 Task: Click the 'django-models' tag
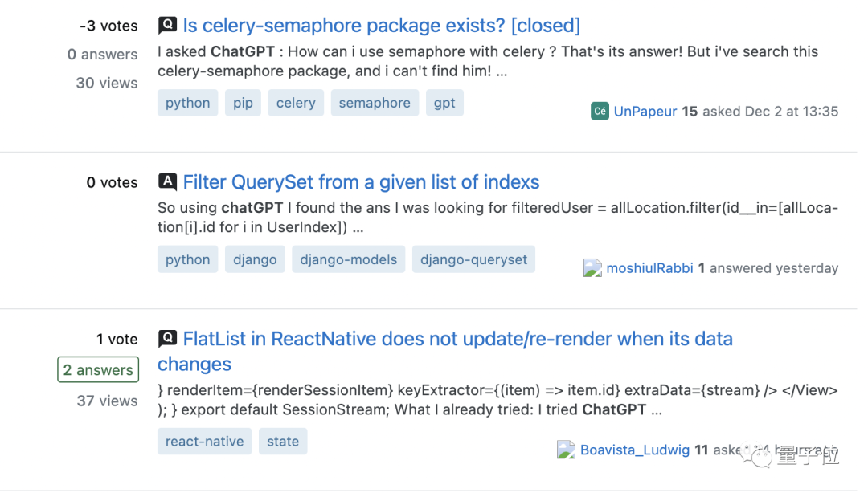(349, 259)
